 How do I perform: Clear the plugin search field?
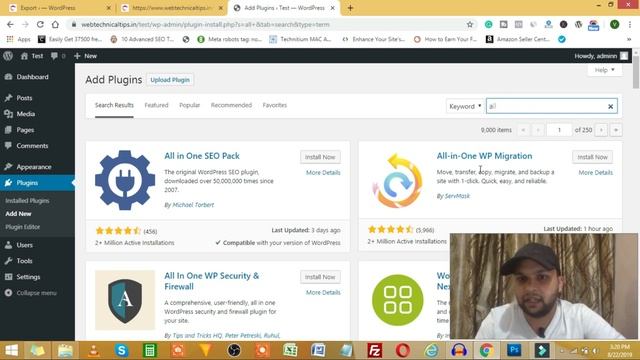click(611, 107)
